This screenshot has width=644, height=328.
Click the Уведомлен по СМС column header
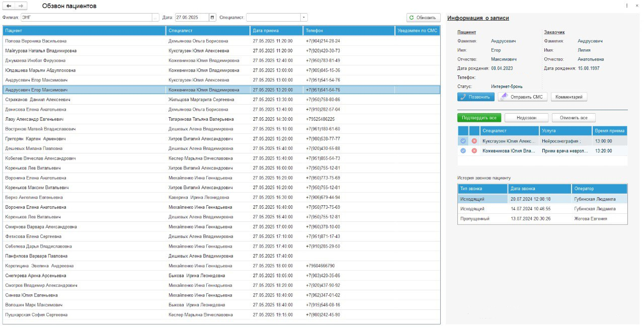(x=417, y=31)
